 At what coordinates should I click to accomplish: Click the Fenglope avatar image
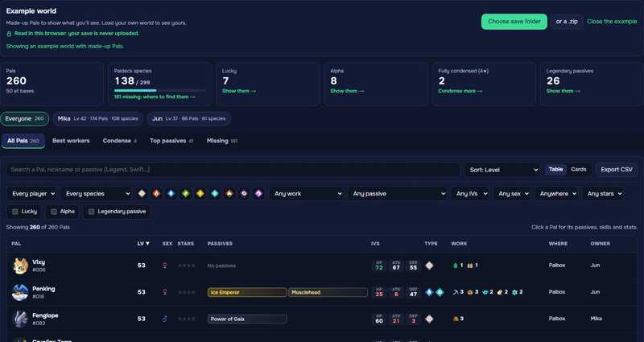(x=20, y=319)
